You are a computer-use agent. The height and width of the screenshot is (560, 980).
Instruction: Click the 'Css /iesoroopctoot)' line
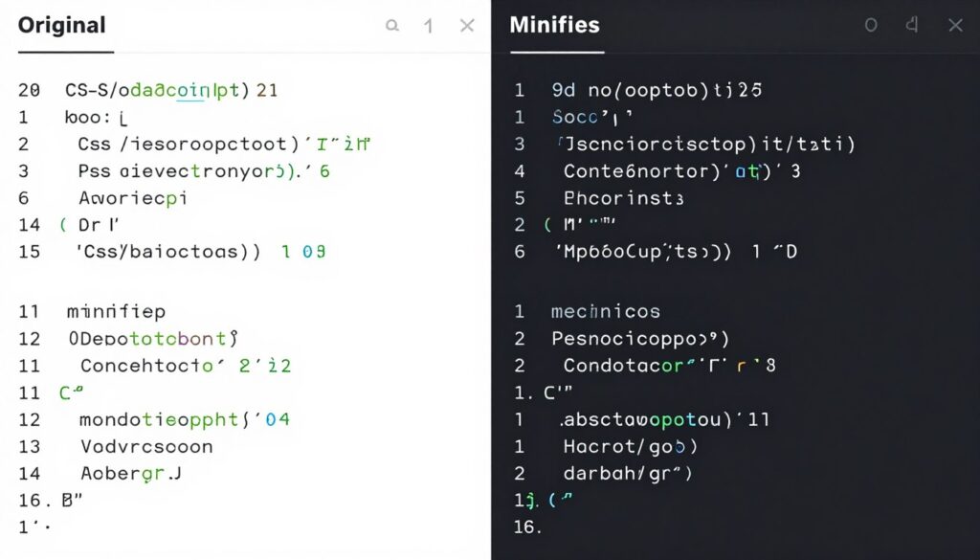pos(224,144)
